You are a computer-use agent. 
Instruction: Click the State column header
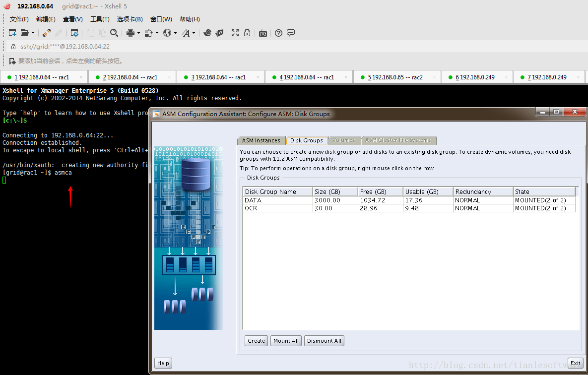(544, 191)
